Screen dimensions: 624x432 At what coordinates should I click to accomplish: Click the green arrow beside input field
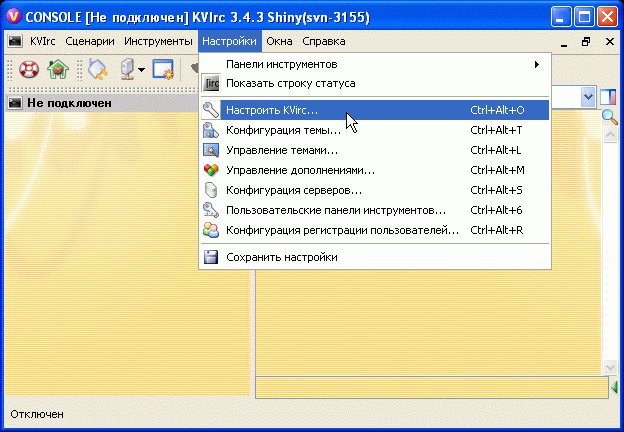[614, 387]
